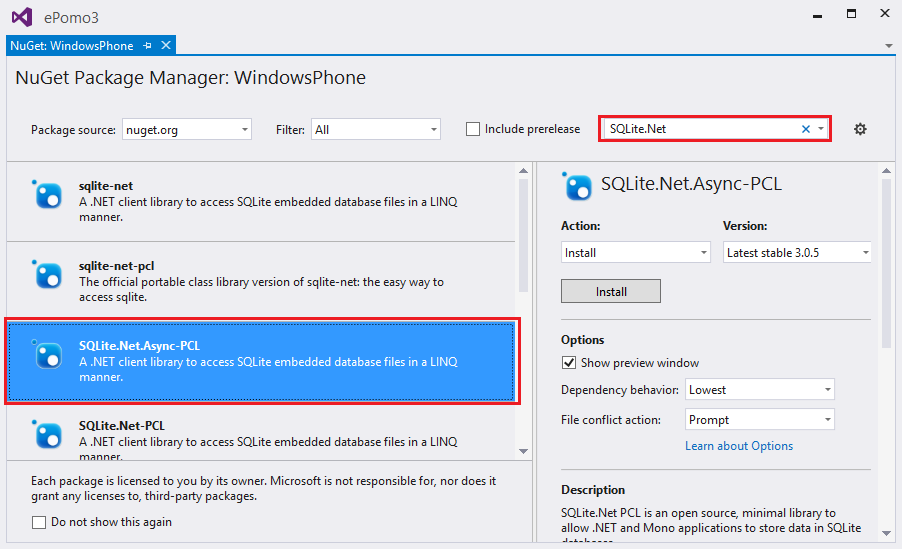
Task: Click the sqlite-net package icon
Action: coord(48,194)
